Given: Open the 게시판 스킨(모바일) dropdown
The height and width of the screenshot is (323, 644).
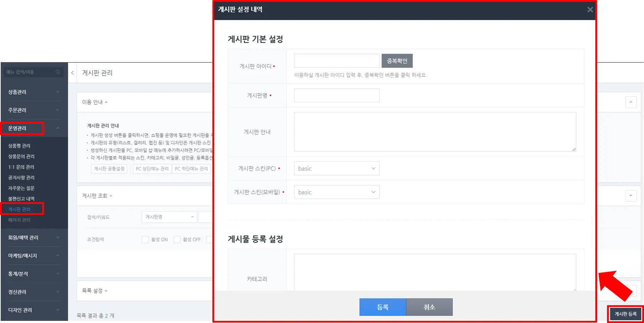Looking at the screenshot, I should coord(337,192).
